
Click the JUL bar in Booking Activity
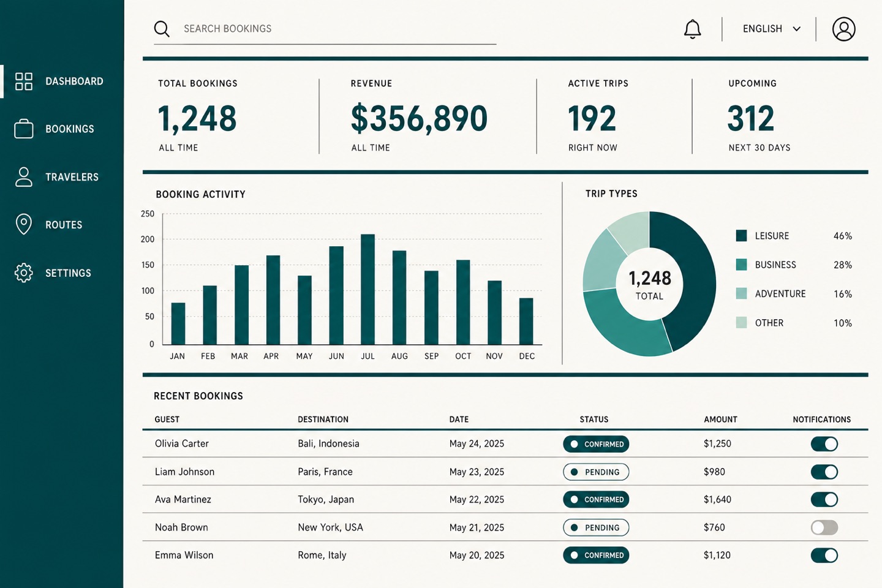367,289
